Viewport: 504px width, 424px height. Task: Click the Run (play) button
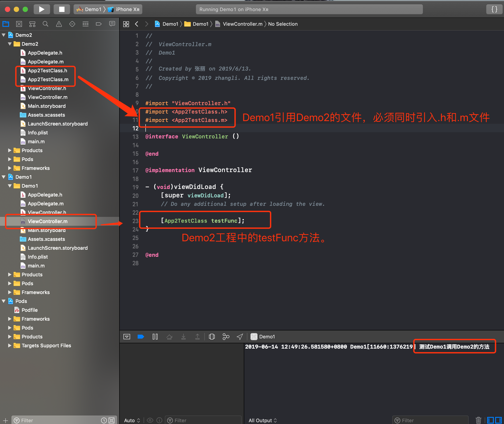click(x=42, y=9)
